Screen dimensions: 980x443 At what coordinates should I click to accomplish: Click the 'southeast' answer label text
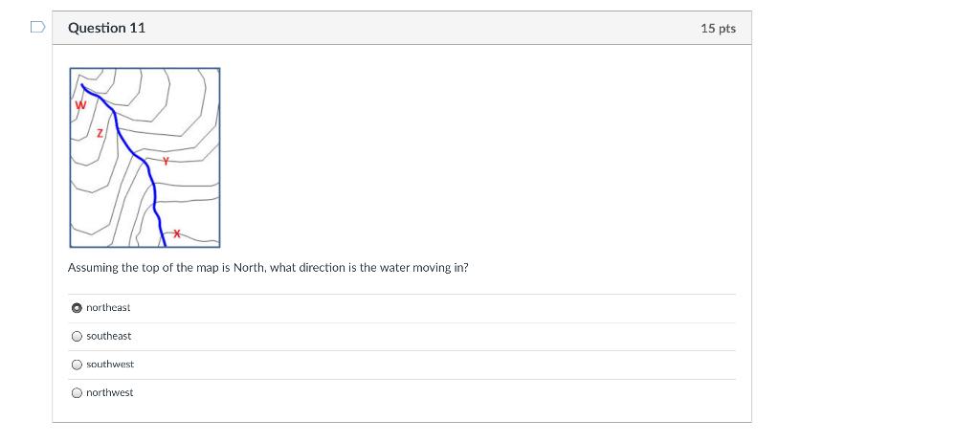[x=109, y=336]
